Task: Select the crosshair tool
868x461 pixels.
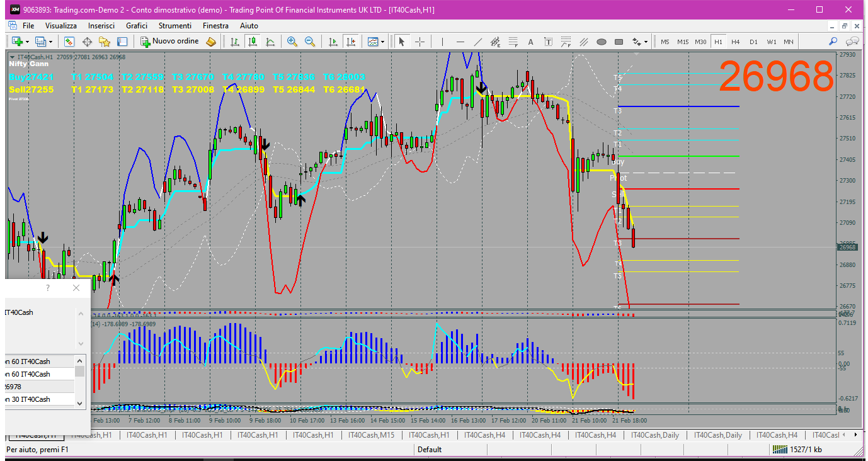Action: 420,42
